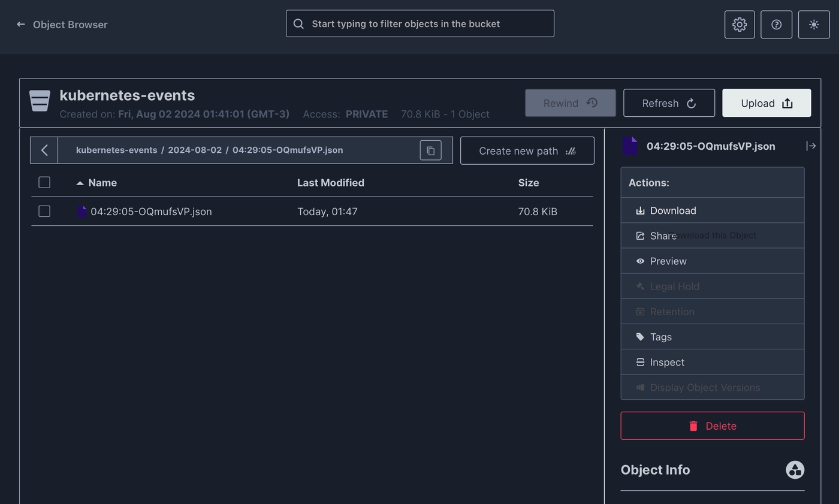Image resolution: width=839 pixels, height=504 pixels.
Task: Click the back arrow beside Object Browser
Action: [21, 25]
